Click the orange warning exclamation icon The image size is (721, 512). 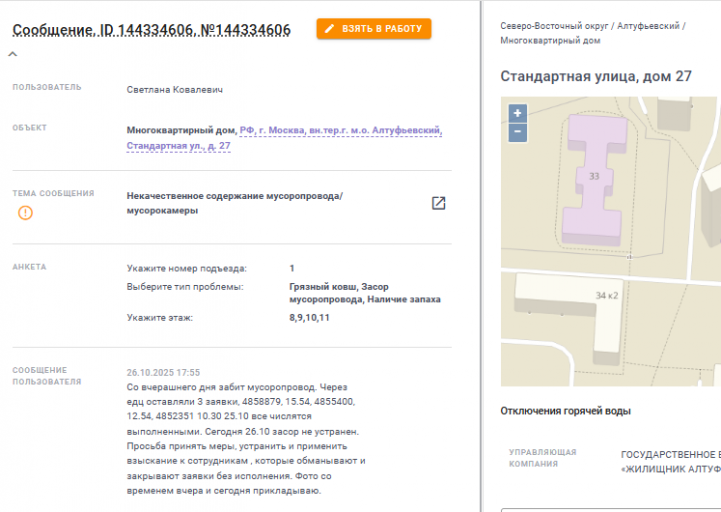(25, 213)
